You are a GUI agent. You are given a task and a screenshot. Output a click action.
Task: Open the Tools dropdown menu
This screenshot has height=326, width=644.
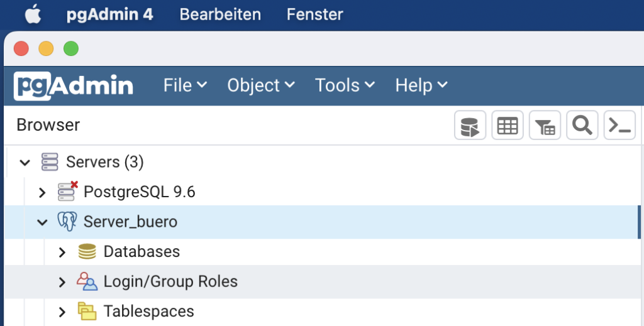pos(345,85)
